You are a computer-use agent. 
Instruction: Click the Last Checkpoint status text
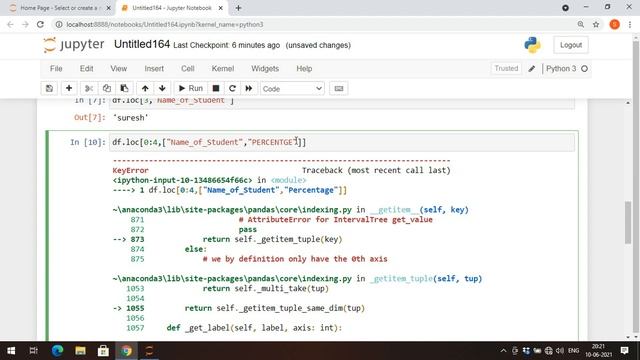point(227,45)
